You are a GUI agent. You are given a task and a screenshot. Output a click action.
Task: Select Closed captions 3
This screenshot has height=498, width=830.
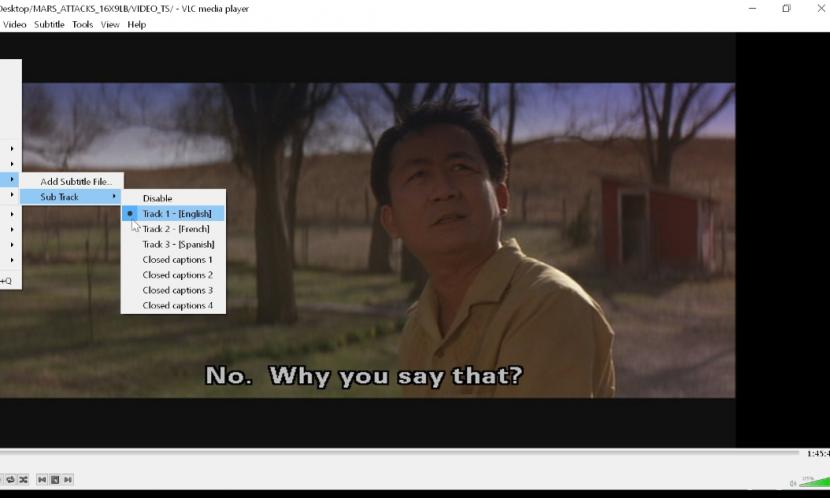tap(174, 290)
